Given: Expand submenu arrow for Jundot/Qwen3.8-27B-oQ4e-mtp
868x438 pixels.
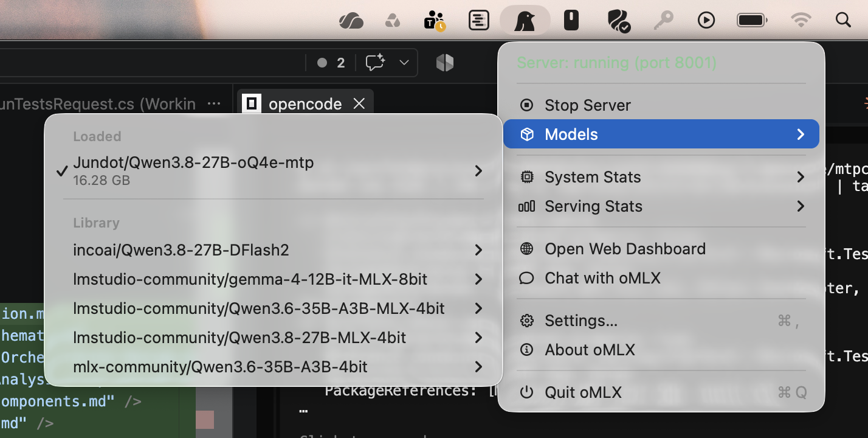Looking at the screenshot, I should tap(479, 171).
